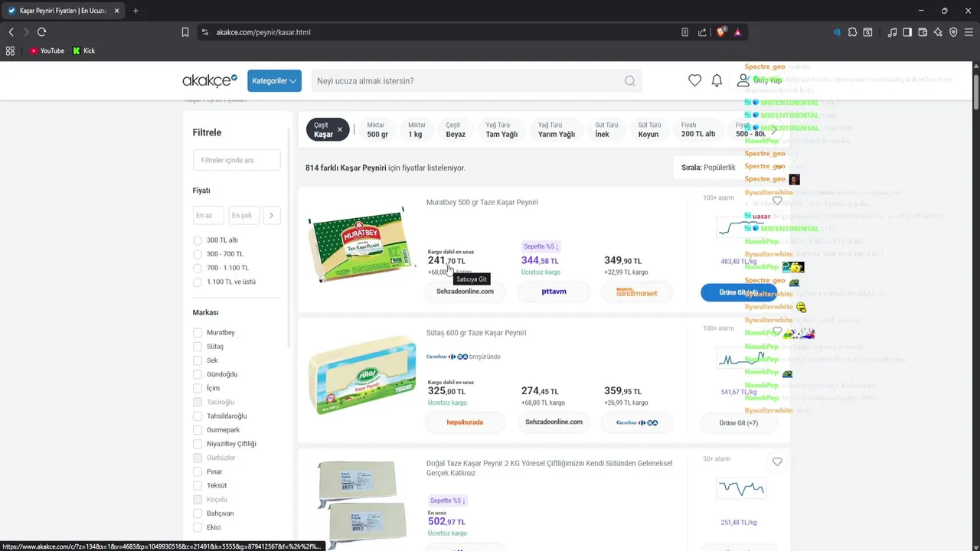Open the Kategoriler dropdown
The width and height of the screenshot is (980, 551).
pos(274,80)
